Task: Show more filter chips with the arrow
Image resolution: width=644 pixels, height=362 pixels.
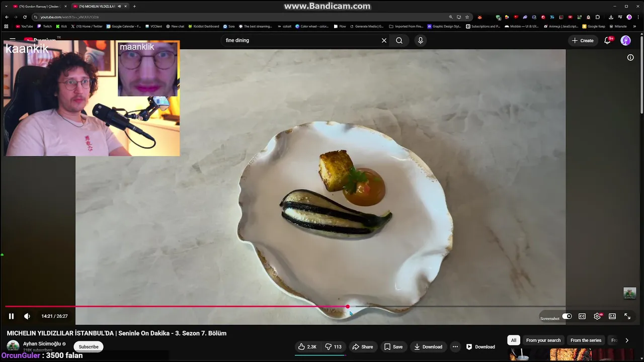Action: point(627,340)
